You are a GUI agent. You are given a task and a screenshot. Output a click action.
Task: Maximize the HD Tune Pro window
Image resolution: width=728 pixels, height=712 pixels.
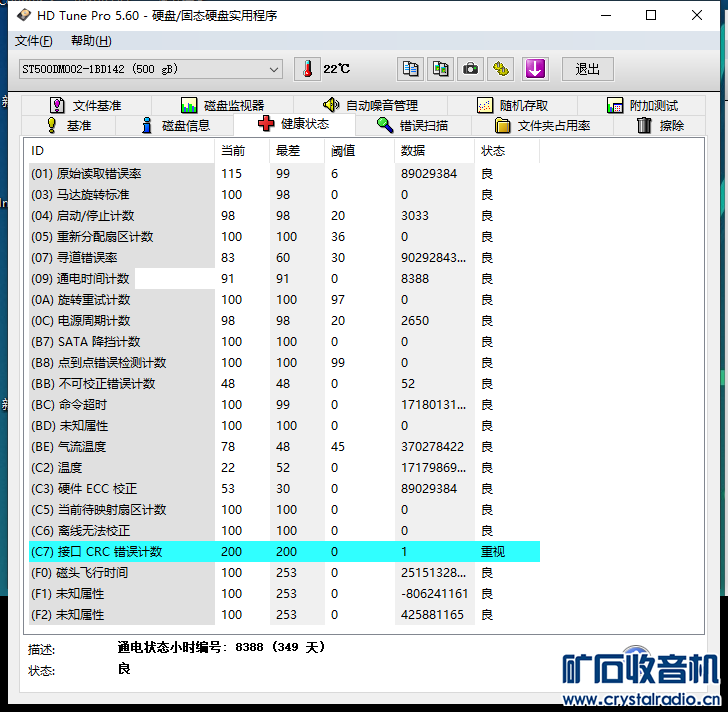[x=651, y=15]
